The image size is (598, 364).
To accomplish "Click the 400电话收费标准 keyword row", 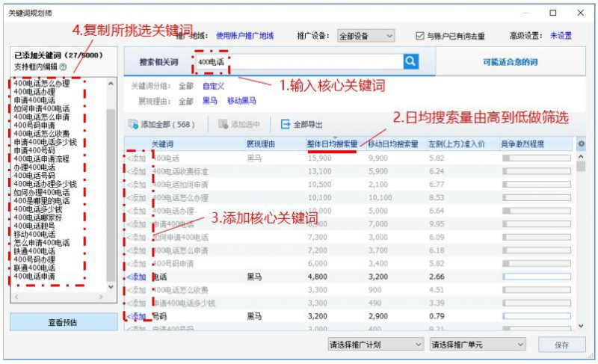I will tap(348, 171).
